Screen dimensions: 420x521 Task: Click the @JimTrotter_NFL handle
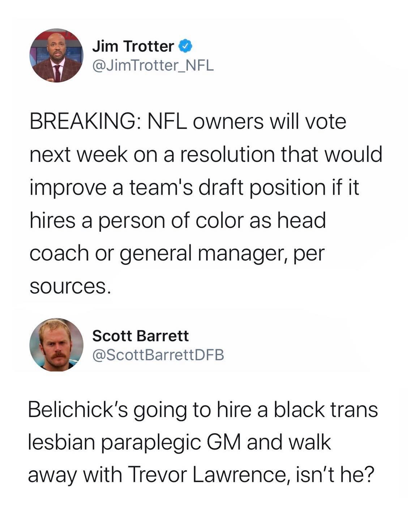pyautogui.click(x=153, y=65)
